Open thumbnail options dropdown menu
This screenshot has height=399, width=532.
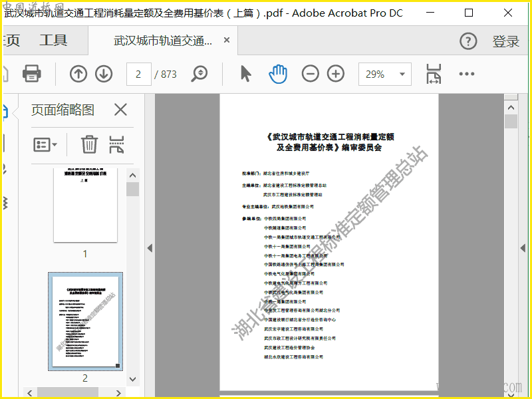(x=45, y=144)
